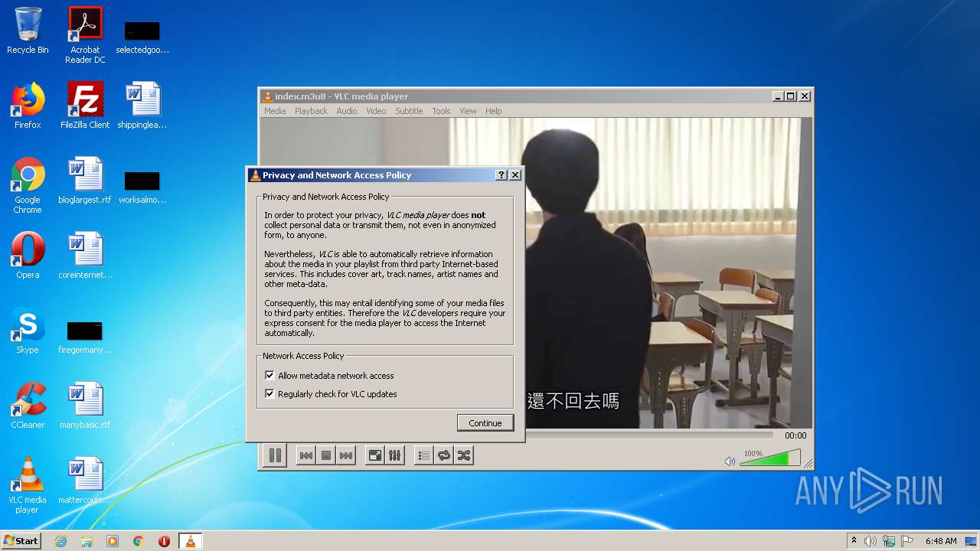Select Acrobat Reader DC desktop icon
980x551 pixels.
(x=85, y=35)
